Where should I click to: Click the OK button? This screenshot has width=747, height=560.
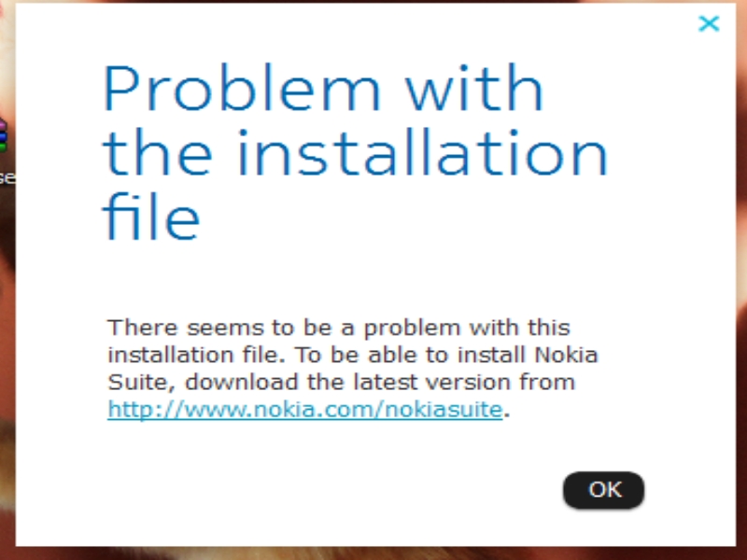tap(603, 490)
